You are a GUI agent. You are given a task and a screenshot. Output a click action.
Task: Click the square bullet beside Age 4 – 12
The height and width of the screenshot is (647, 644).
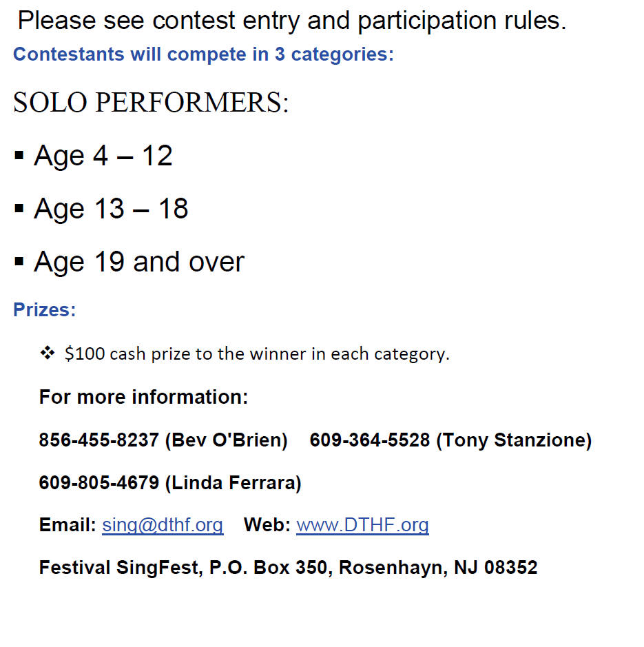pyautogui.click(x=19, y=156)
